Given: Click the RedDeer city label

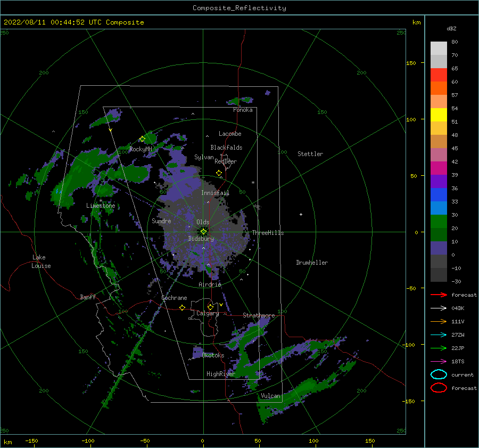Looking at the screenshot, I should (x=226, y=161).
